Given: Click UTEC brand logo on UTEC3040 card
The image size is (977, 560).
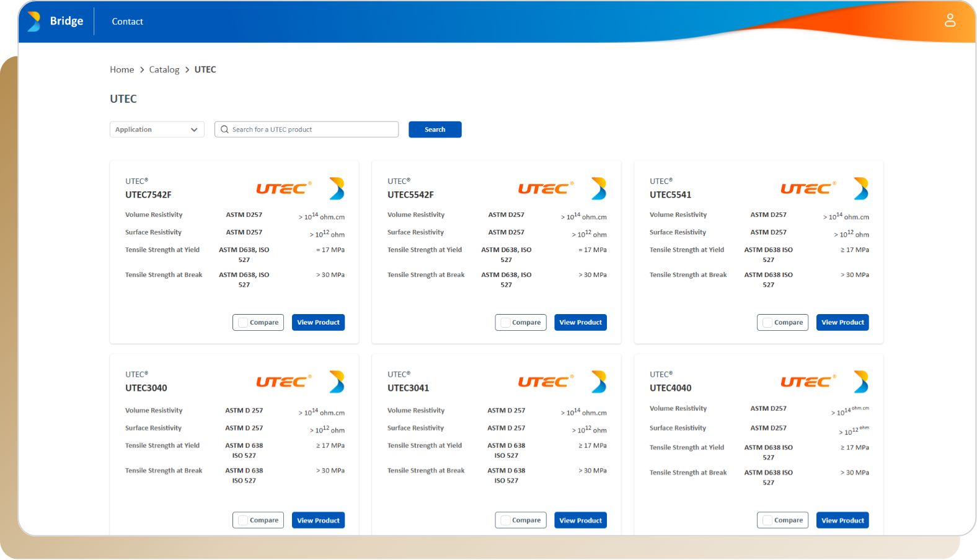Looking at the screenshot, I should [x=284, y=382].
